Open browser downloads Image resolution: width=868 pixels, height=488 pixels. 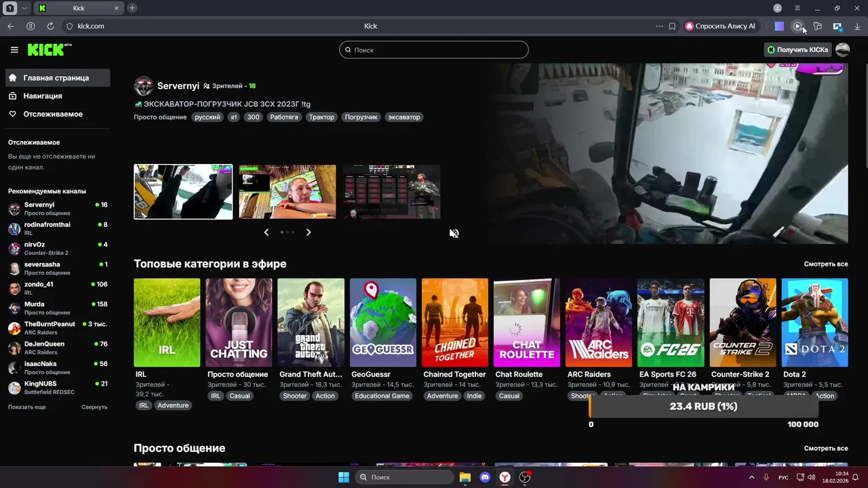tap(857, 26)
